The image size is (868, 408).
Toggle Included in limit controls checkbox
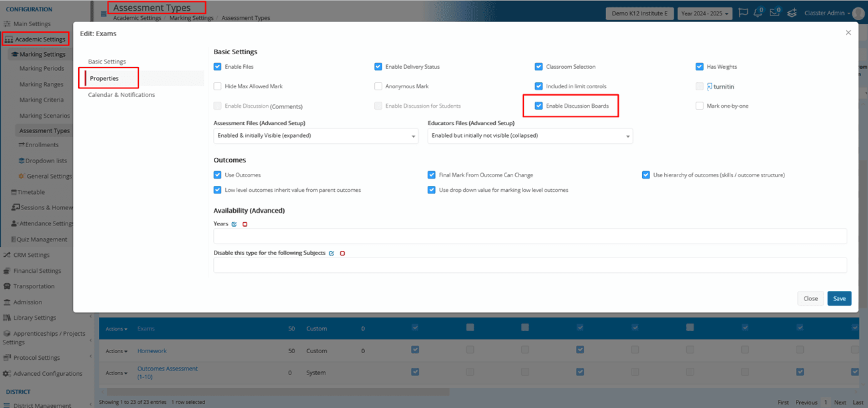point(539,86)
